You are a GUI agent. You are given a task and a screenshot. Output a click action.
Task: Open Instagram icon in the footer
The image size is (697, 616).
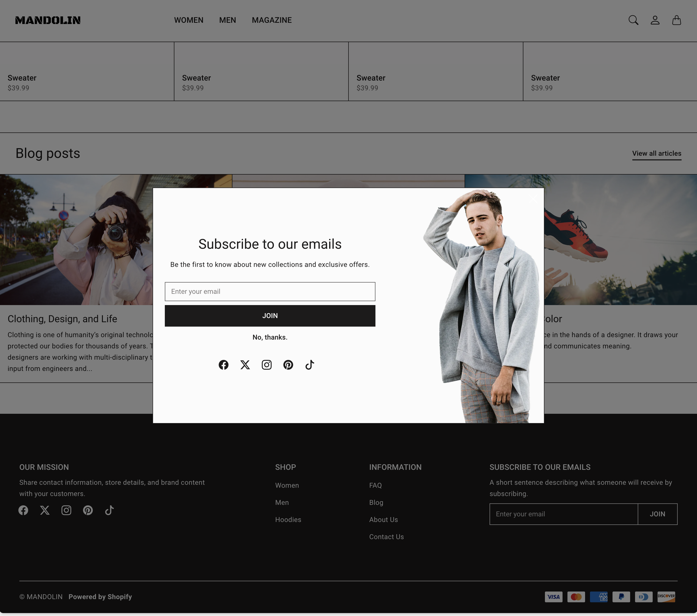coord(66,510)
